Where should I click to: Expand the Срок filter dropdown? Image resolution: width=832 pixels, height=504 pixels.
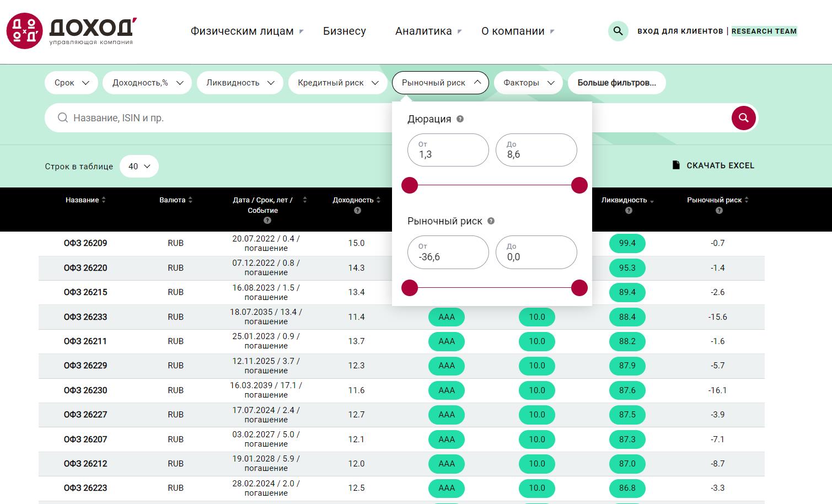tap(71, 83)
